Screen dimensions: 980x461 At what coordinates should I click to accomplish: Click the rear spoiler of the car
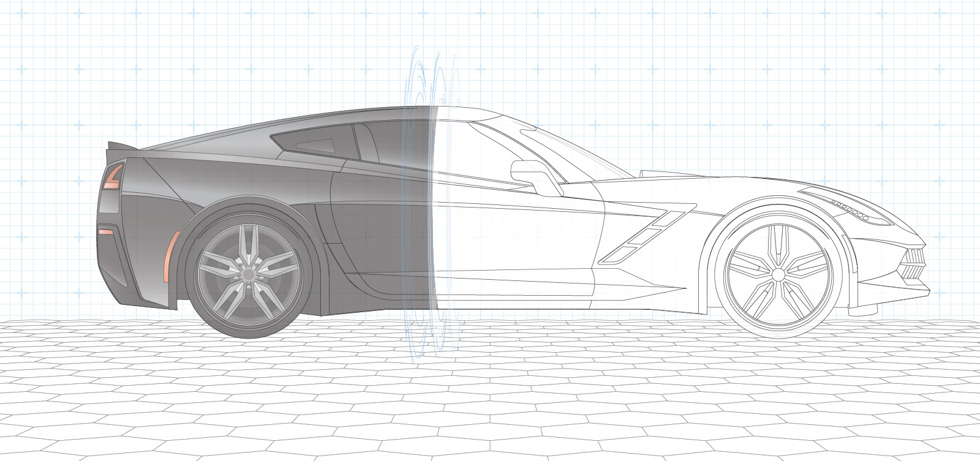124,146
